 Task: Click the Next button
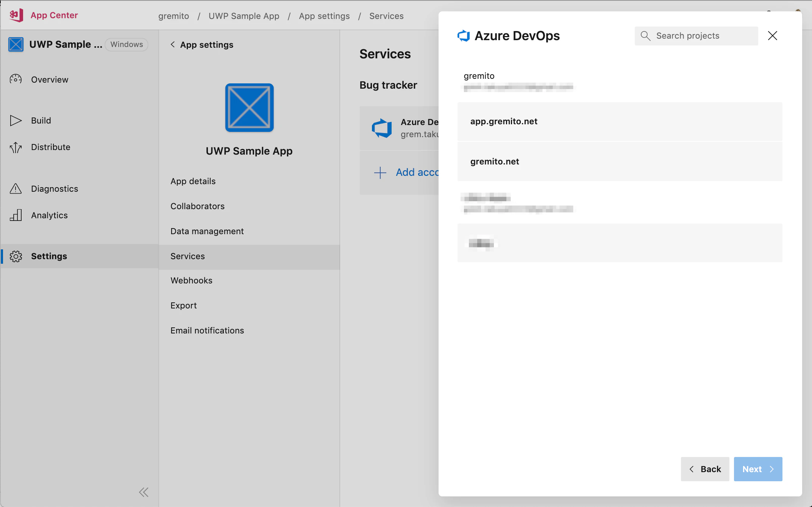758,469
